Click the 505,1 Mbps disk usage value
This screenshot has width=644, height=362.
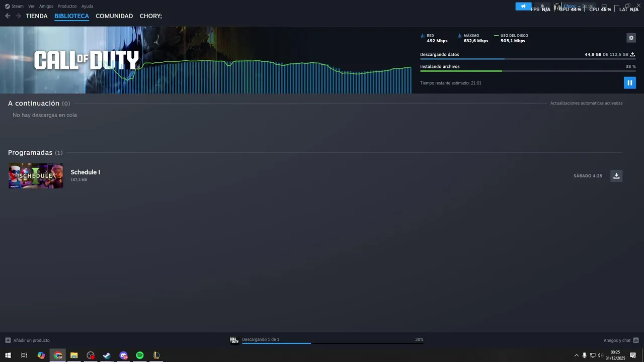(513, 41)
